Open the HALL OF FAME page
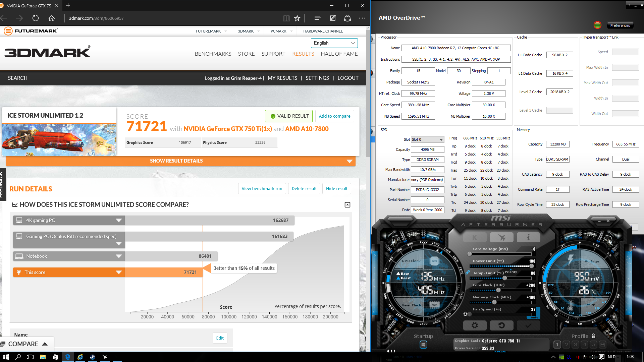This screenshot has width=644, height=362. coord(339,54)
